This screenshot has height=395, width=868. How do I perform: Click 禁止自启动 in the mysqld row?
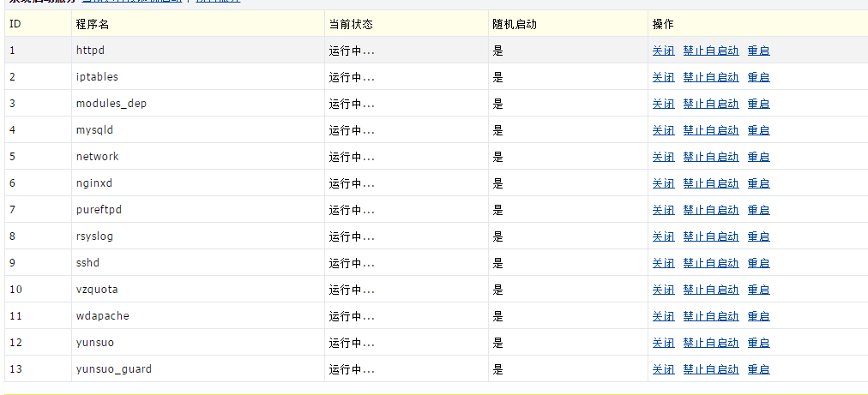pyautogui.click(x=710, y=130)
